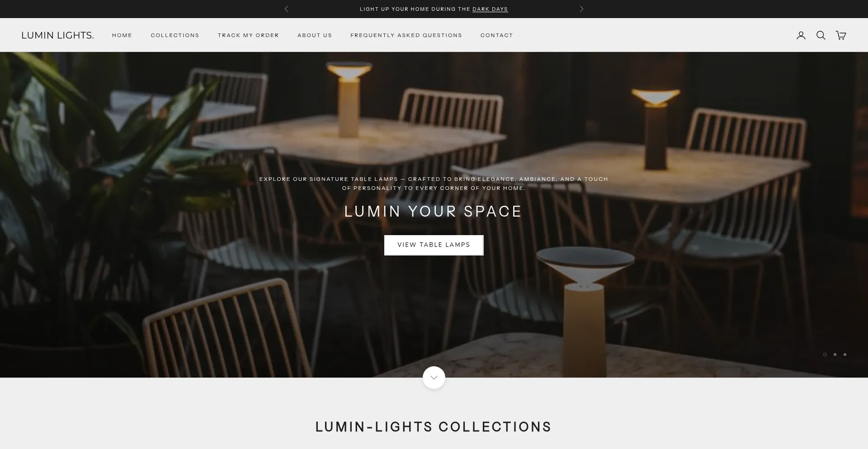Image resolution: width=868 pixels, height=449 pixels.
Task: Click the round scroll-down chevron button
Action: (434, 378)
